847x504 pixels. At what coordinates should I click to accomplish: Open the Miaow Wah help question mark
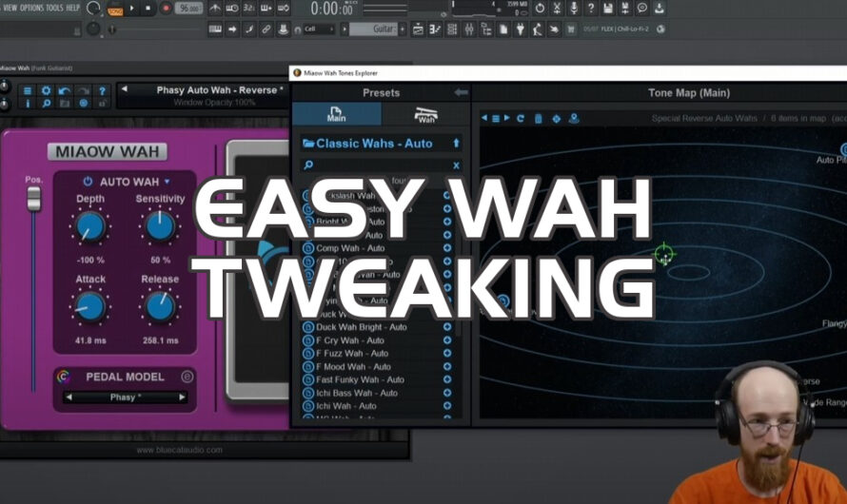102,91
